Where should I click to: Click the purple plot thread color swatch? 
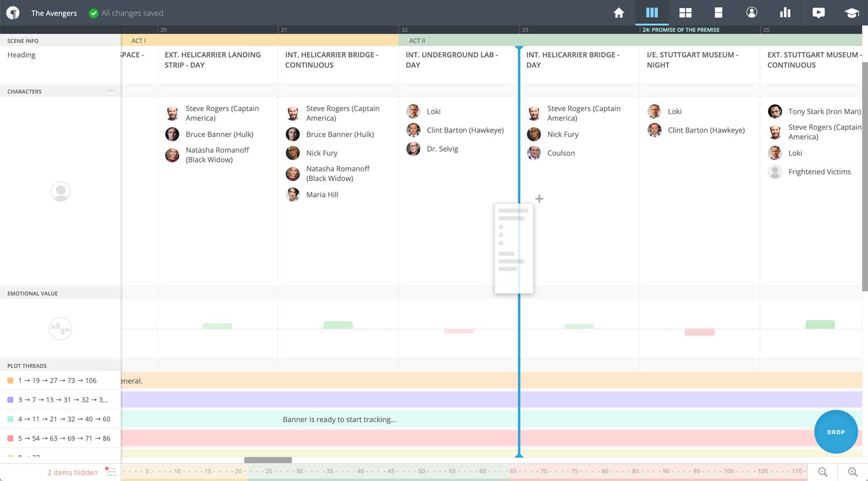click(x=10, y=399)
